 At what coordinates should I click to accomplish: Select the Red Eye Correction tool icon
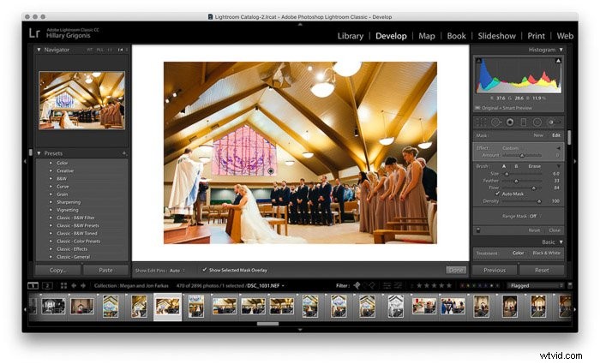510,122
